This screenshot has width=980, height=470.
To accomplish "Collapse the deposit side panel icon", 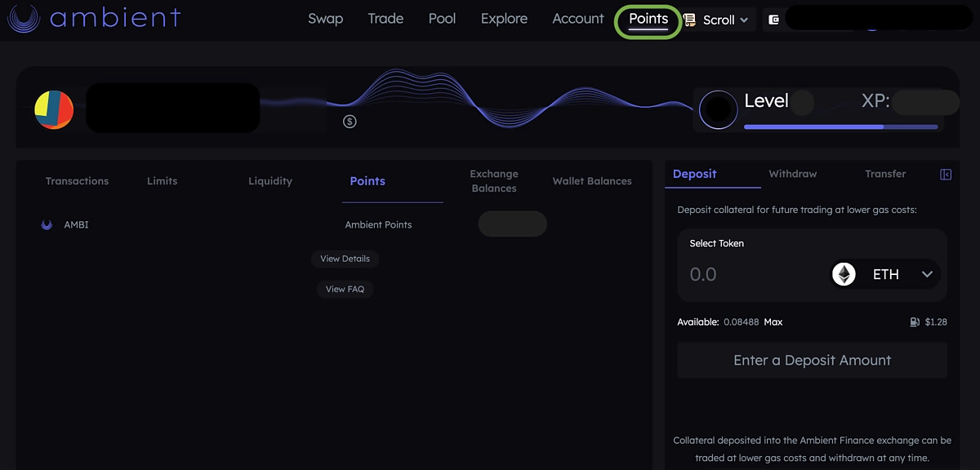I will click(946, 174).
